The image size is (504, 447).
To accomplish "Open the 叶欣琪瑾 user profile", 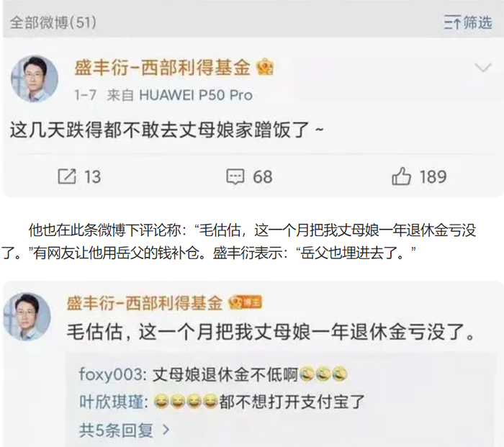I will [112, 402].
